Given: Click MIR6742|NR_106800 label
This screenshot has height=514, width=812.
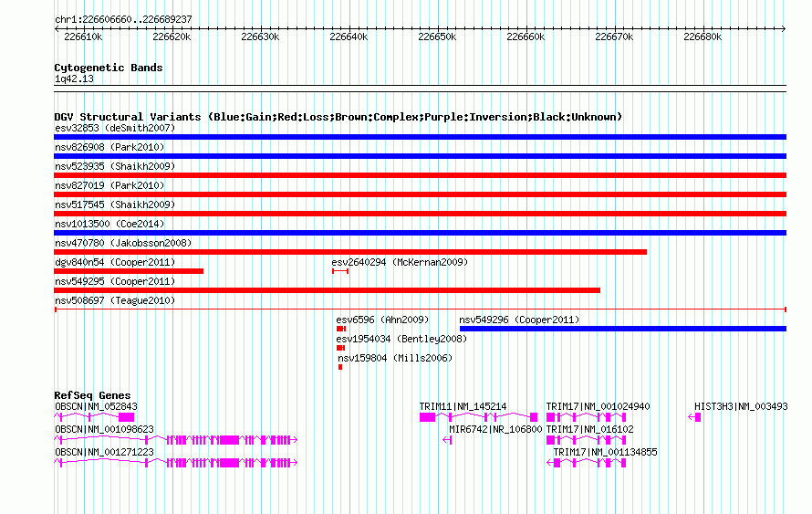Looking at the screenshot, I should click(495, 429).
